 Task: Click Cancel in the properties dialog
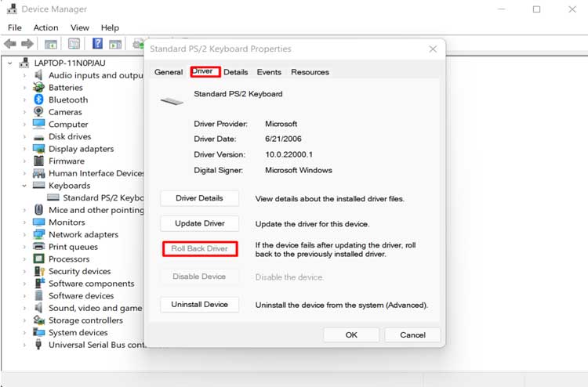[x=412, y=335]
